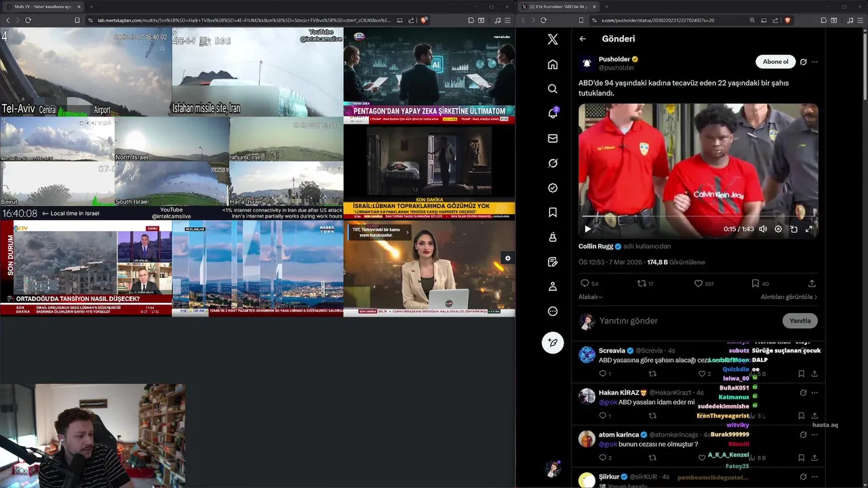Open new tab in X window

tap(606, 7)
